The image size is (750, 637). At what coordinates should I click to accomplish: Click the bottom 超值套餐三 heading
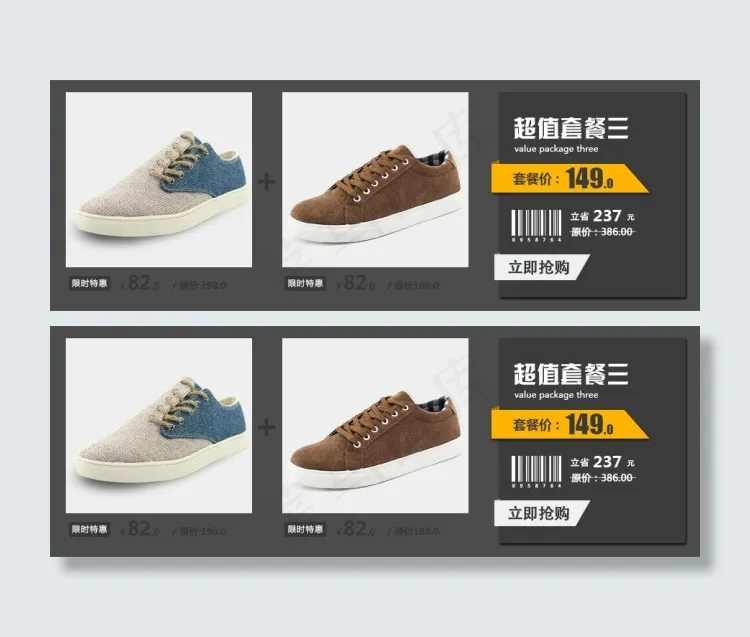pos(571,374)
